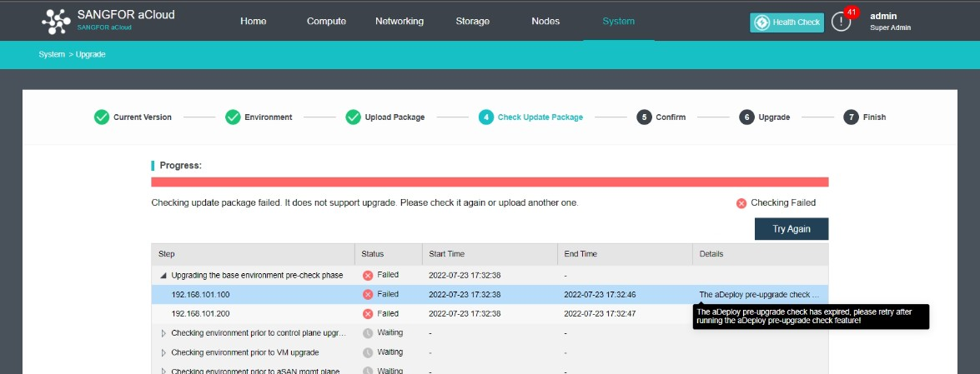Open the Nodes menu
980x374 pixels.
tap(545, 21)
